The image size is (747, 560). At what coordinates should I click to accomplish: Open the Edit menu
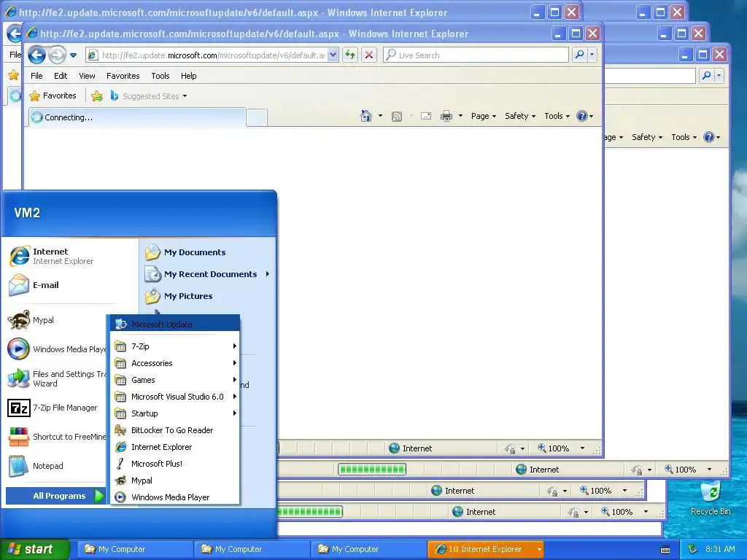point(61,76)
